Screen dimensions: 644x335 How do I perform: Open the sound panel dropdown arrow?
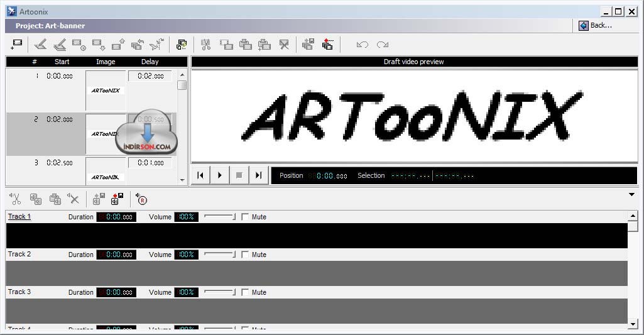[x=631, y=195]
